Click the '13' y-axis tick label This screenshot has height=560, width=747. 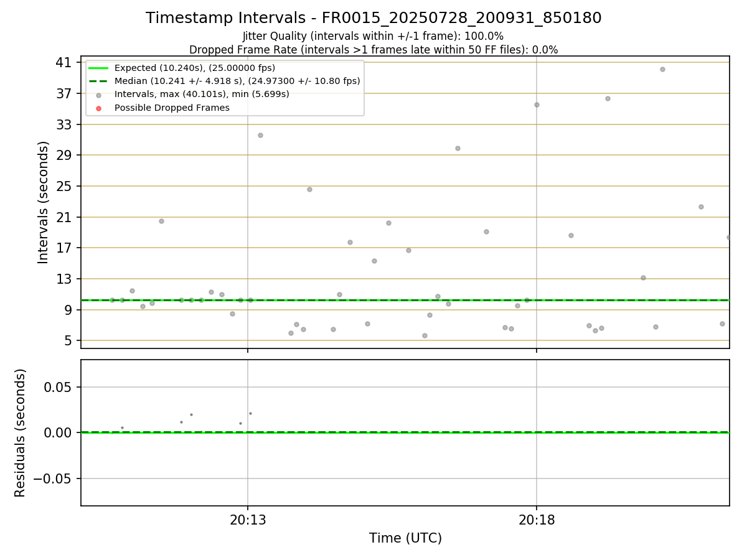pyautogui.click(x=64, y=279)
